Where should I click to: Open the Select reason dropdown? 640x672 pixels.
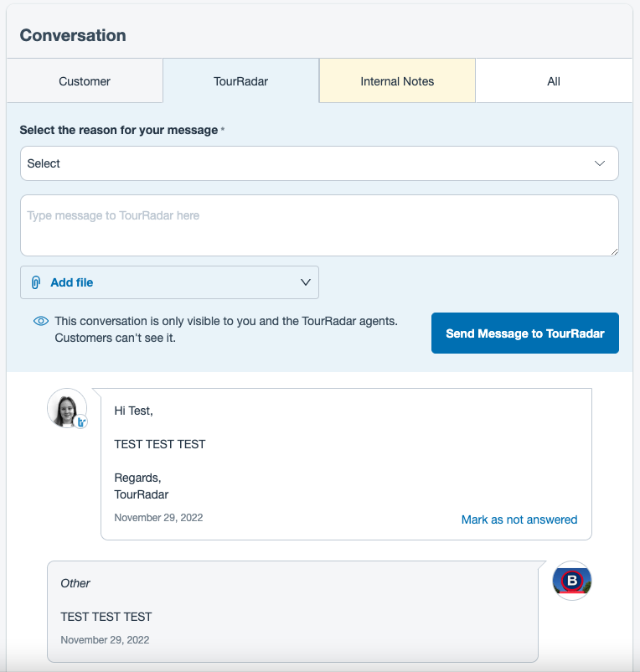(x=318, y=163)
